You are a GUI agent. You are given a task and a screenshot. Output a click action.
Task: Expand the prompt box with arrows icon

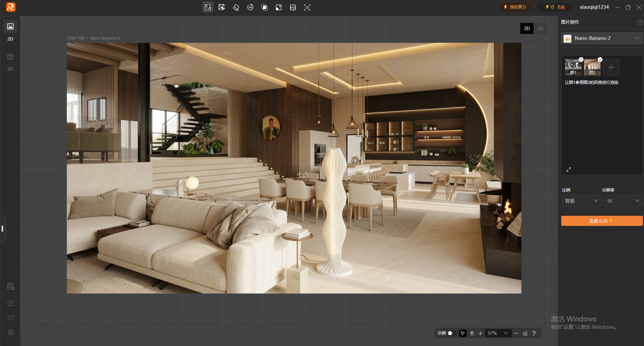568,169
